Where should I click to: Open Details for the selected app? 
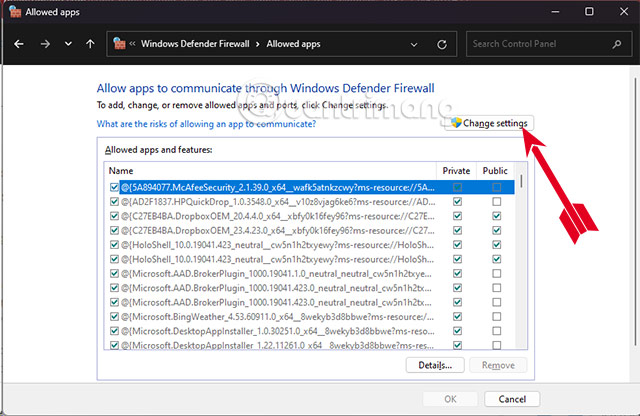[x=435, y=365]
